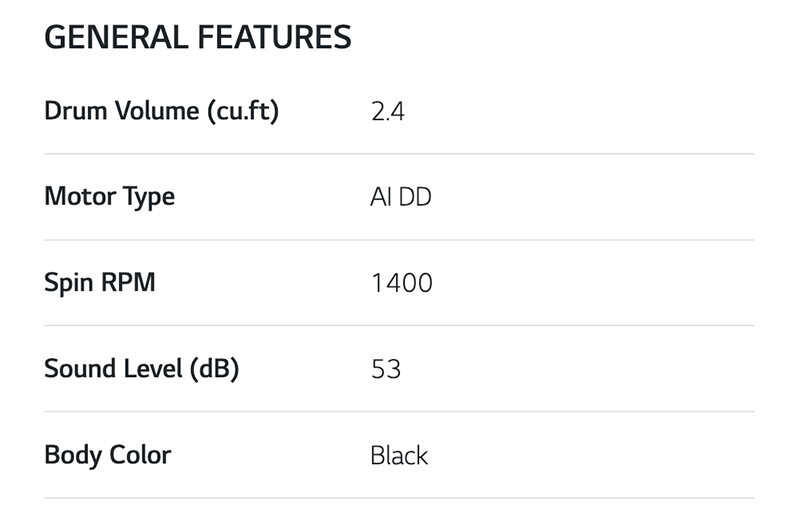
Task: Click the letters DD in motor value
Action: point(415,198)
